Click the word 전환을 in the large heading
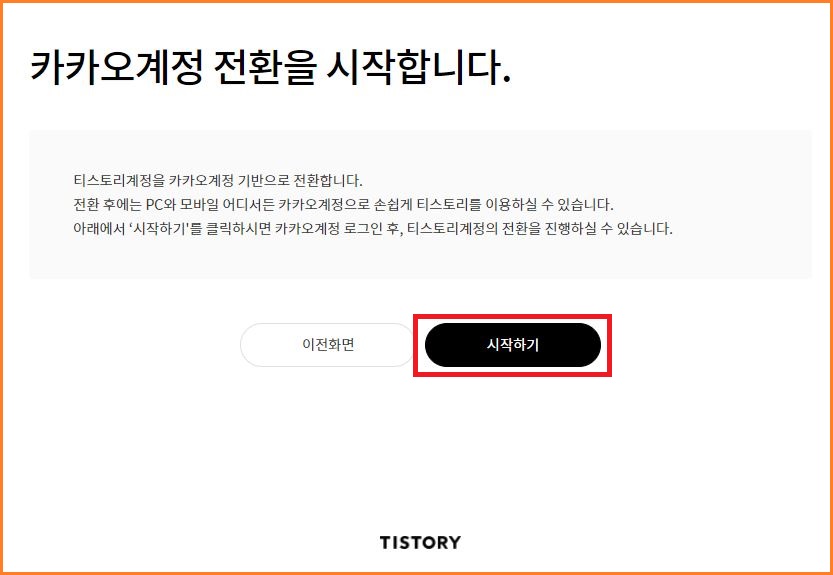Image resolution: width=833 pixels, height=575 pixels. point(265,68)
